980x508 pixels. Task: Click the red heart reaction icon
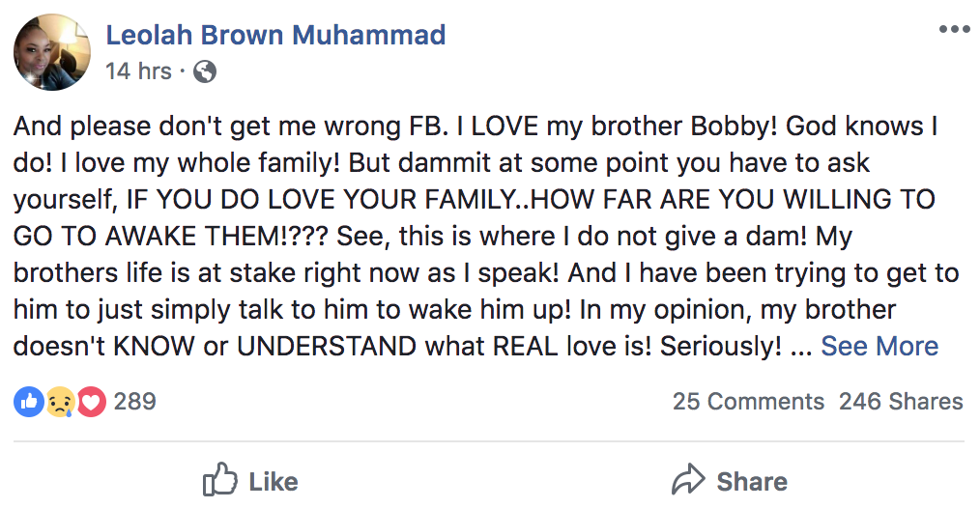point(91,402)
